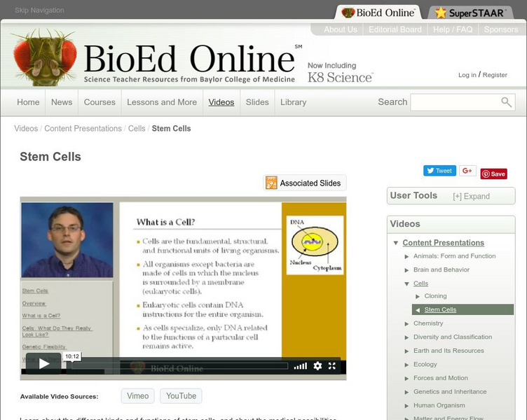Open the Videos menu item

pos(221,102)
